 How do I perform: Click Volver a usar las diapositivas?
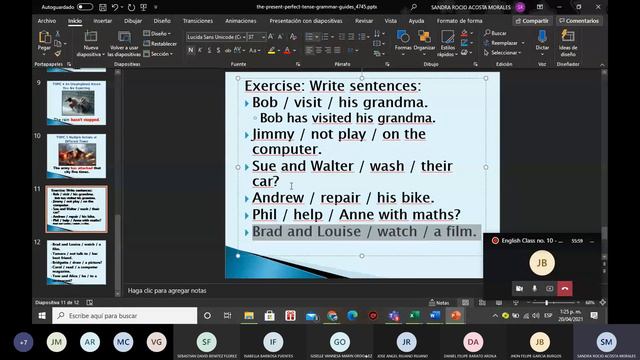(124, 43)
